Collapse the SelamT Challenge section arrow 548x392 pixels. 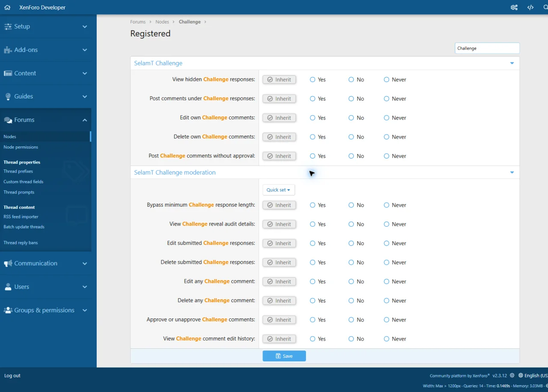point(512,63)
